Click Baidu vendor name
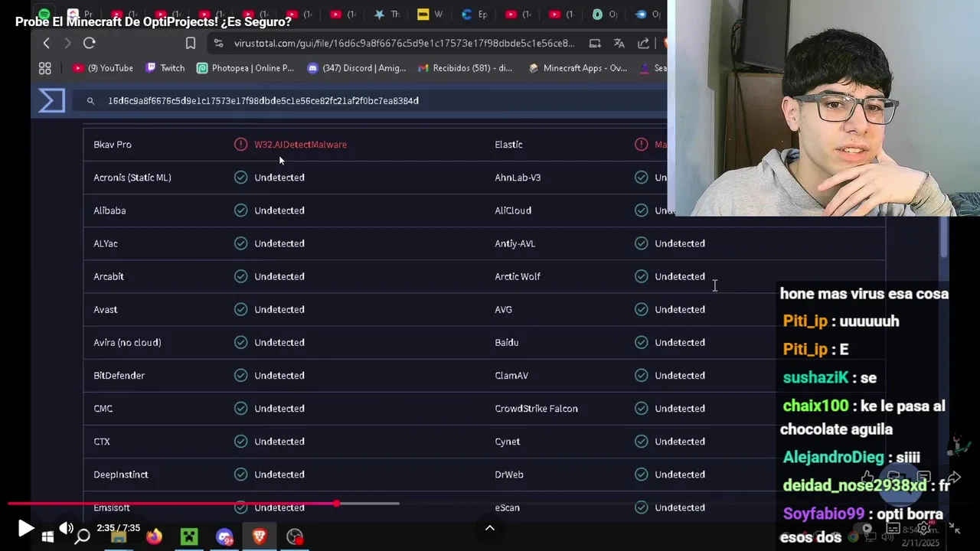 coord(507,342)
